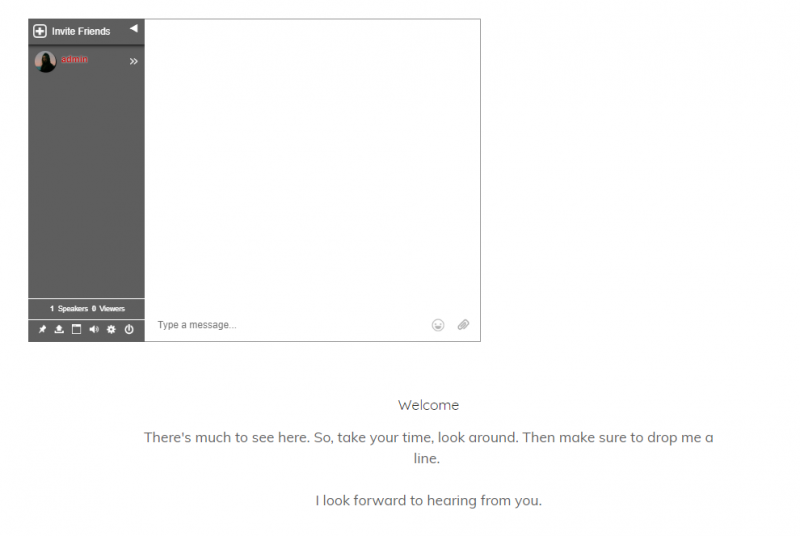Attach a file with the paperclip icon

(x=463, y=324)
